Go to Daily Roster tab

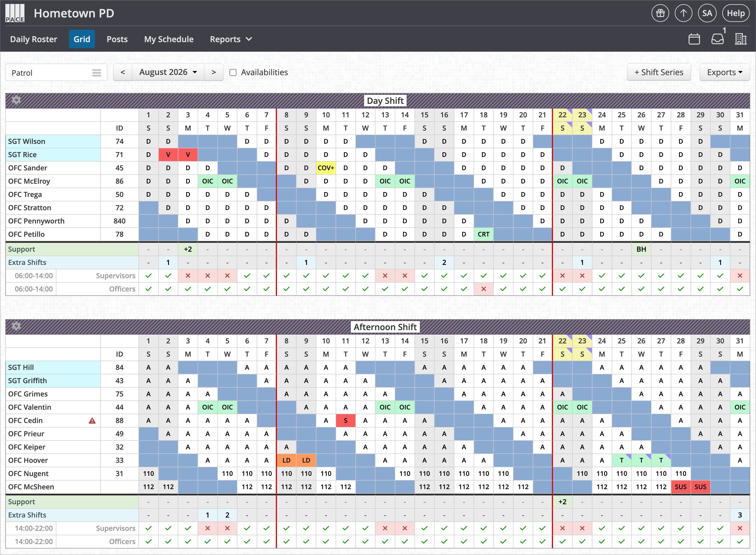(x=34, y=39)
